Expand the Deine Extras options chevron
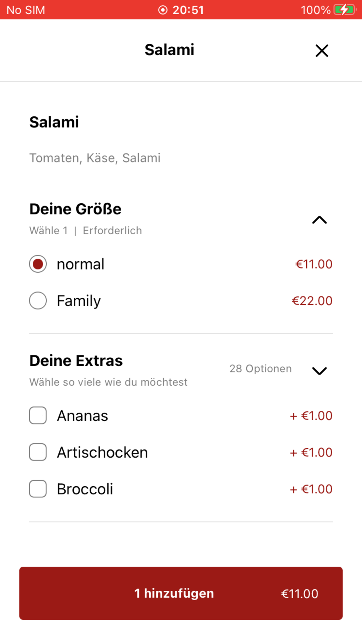 coord(319,371)
